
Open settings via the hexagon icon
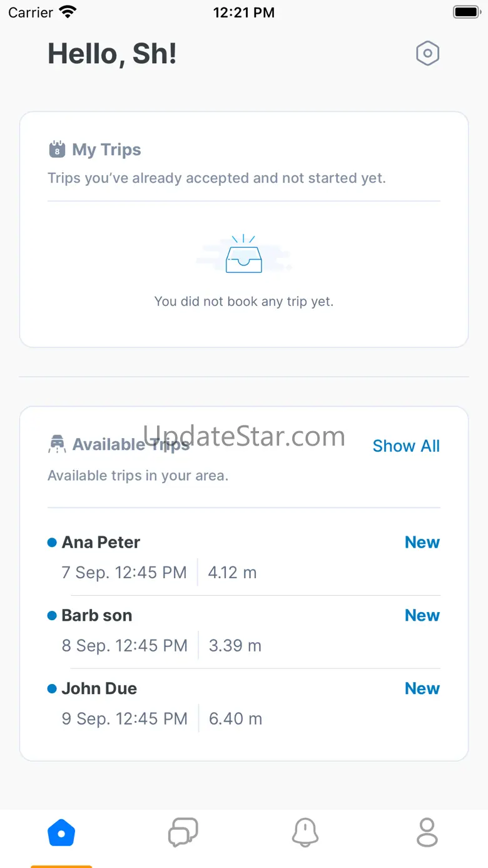tap(428, 54)
